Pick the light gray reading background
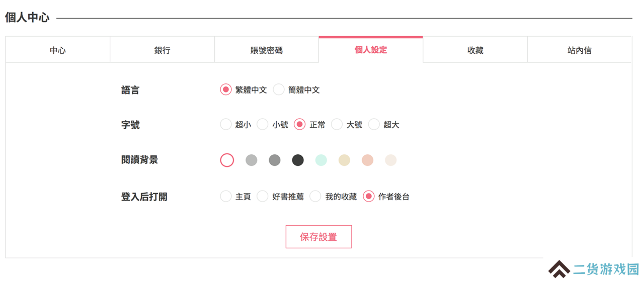The width and height of the screenshot is (644, 282). [251, 160]
